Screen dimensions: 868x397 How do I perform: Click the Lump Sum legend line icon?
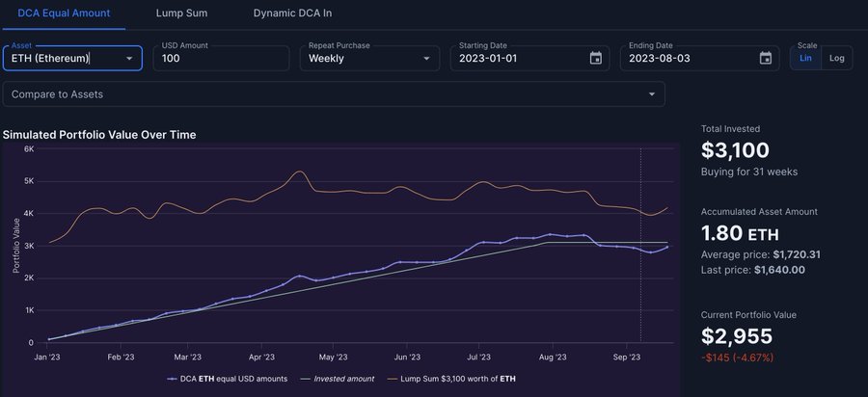(x=393, y=379)
